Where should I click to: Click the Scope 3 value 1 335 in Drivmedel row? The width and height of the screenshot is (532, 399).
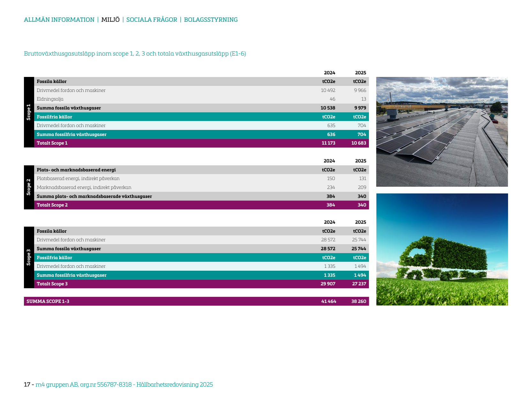[330, 266]
